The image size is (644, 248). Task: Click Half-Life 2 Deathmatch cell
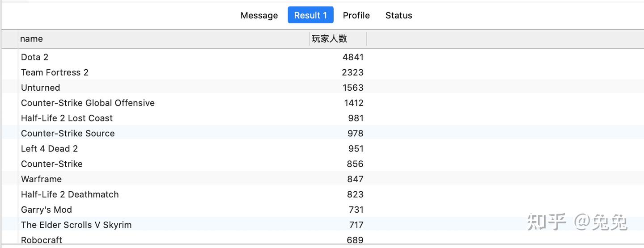70,194
